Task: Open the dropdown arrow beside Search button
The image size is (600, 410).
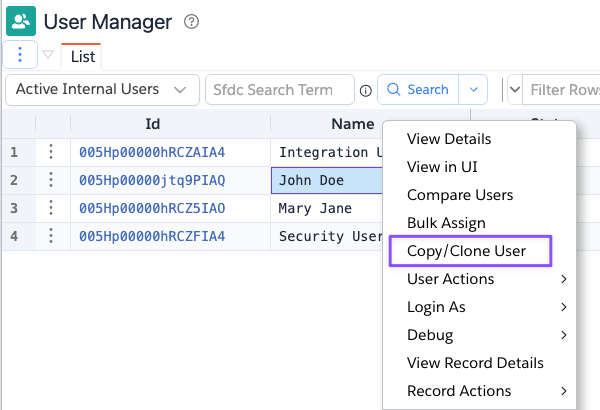Action: pos(473,89)
